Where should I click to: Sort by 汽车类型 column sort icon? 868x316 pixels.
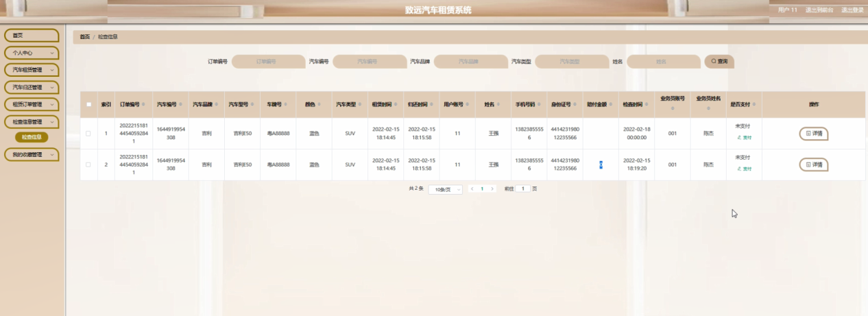pyautogui.click(x=360, y=105)
